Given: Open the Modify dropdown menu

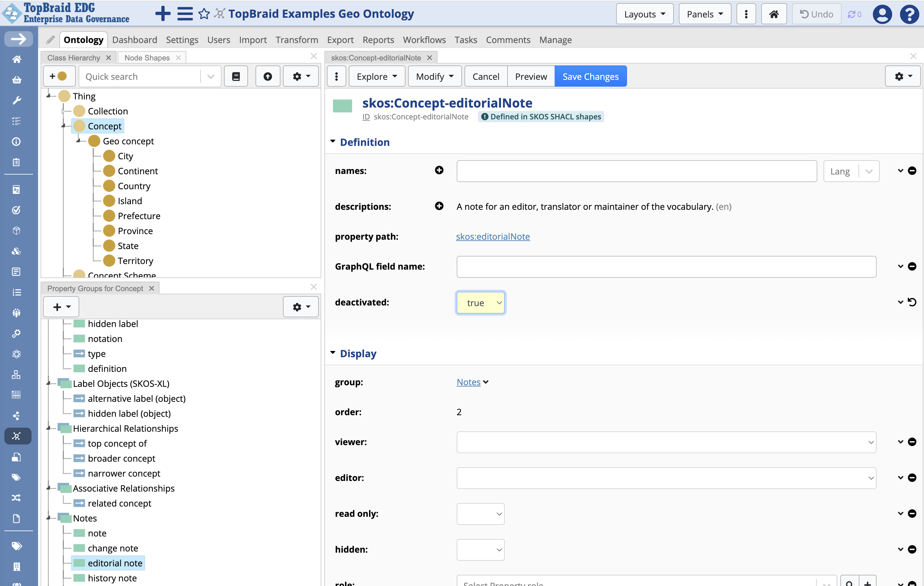Looking at the screenshot, I should [435, 76].
